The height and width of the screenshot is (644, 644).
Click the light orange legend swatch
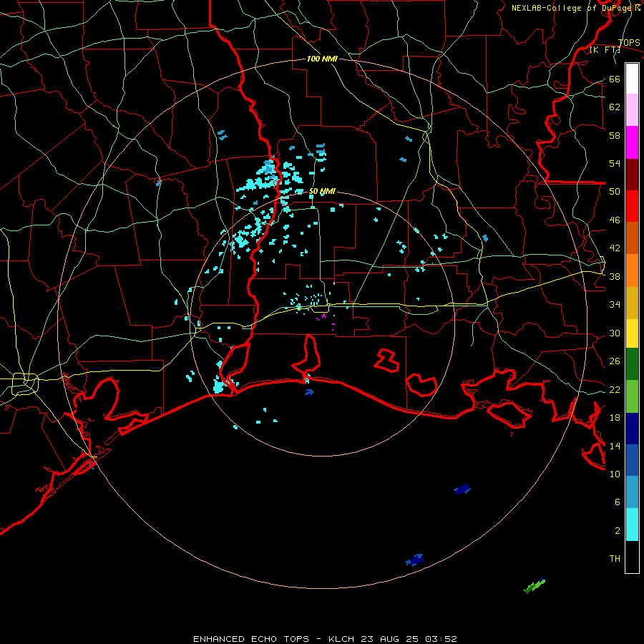point(632,270)
